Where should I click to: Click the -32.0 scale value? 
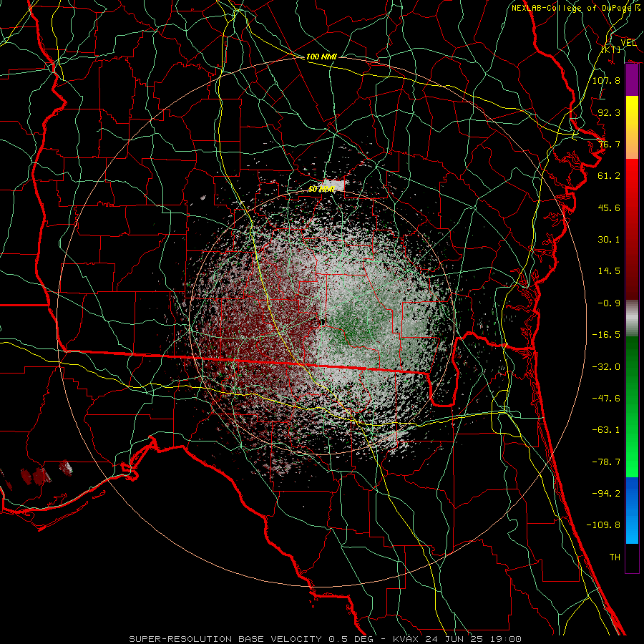(606, 367)
